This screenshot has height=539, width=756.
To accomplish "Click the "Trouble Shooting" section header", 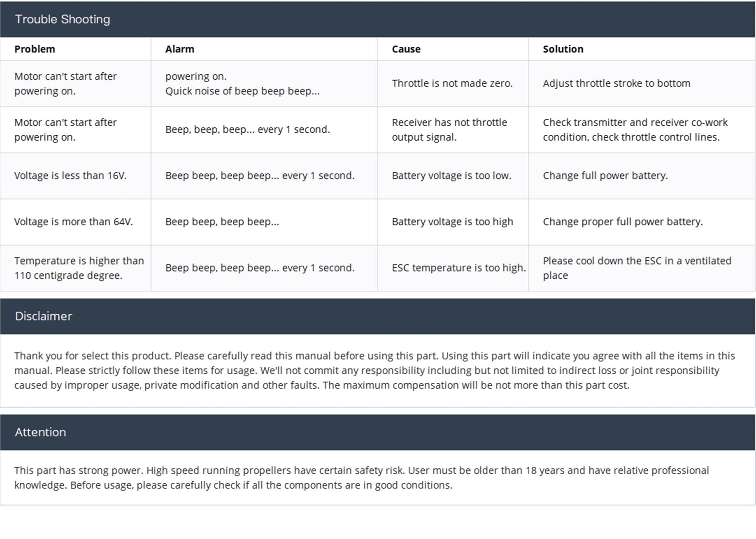I will pyautogui.click(x=63, y=19).
